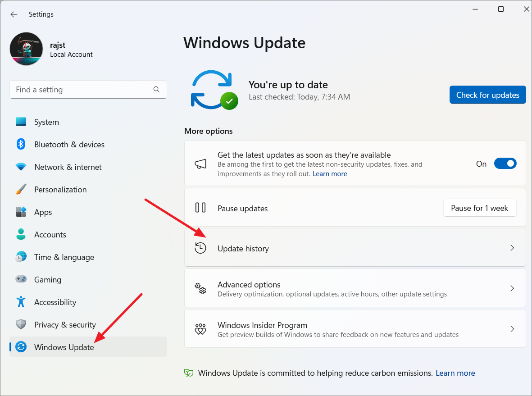Go to Bluetooth & devices
Viewport: 532px width, 396px height.
tap(69, 145)
